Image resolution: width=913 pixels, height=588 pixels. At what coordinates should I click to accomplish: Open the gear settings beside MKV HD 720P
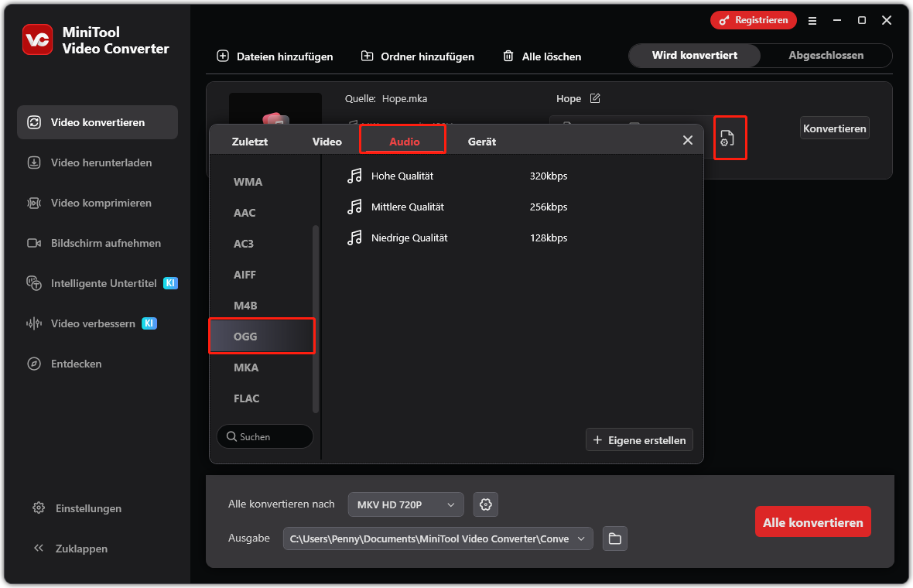point(486,504)
